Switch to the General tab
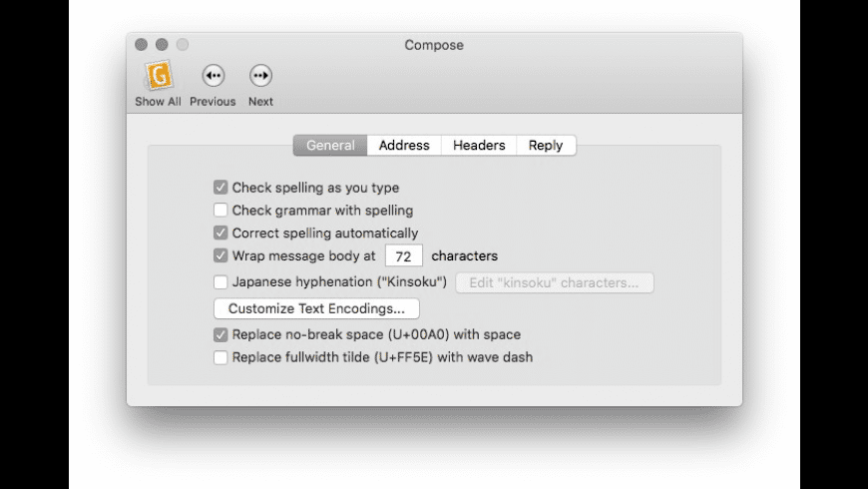Image resolution: width=868 pixels, height=489 pixels. 330,146
